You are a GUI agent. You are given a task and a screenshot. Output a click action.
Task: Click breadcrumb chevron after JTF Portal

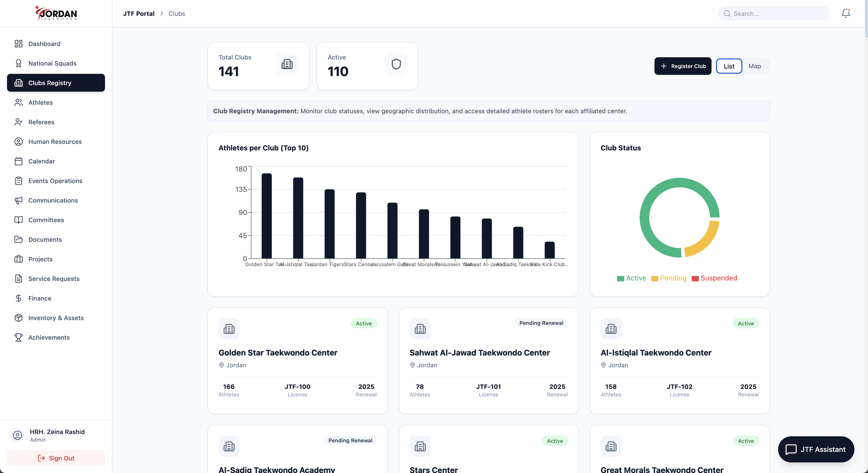pyautogui.click(x=161, y=14)
